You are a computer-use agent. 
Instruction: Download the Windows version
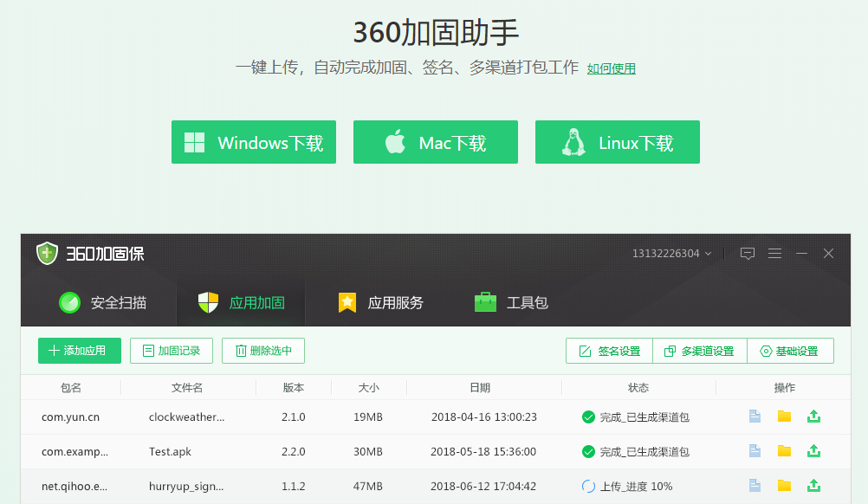tap(254, 142)
